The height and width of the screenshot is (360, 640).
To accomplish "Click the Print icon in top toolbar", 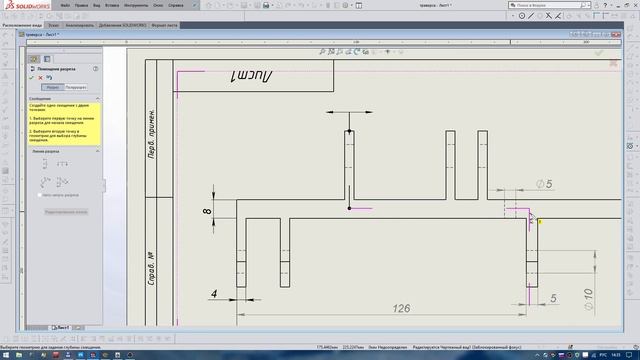I will 266,5.
